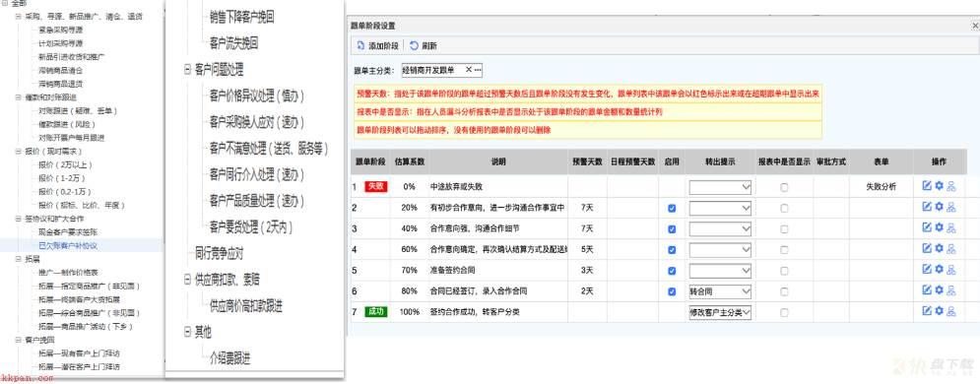Open the 转出提示 dropdown in the 失败 row

pos(720,187)
